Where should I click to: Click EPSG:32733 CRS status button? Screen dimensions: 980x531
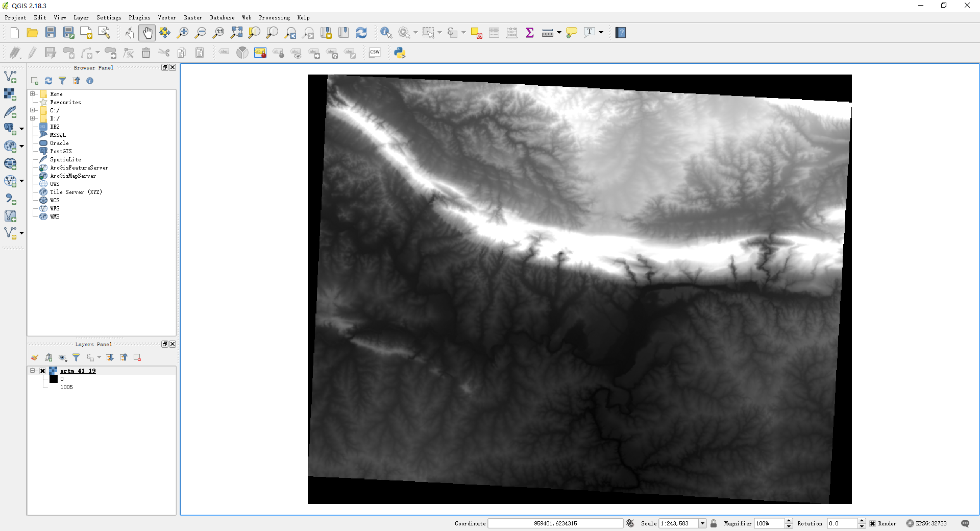(927, 523)
